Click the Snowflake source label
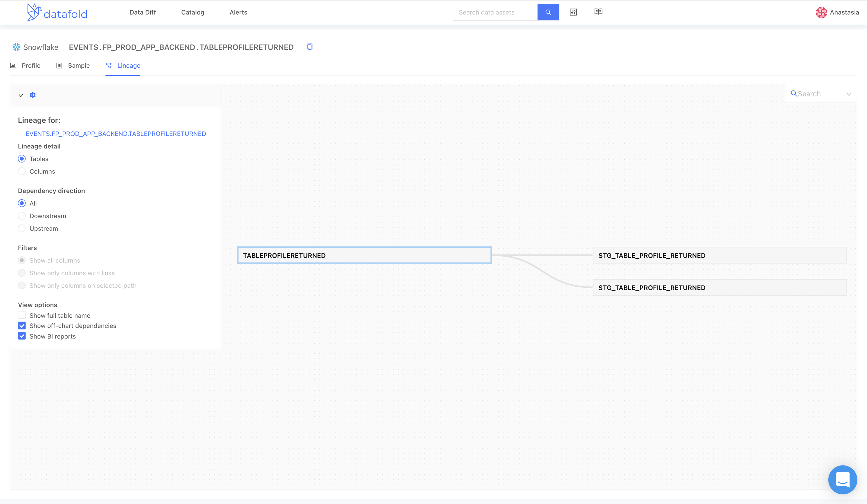The width and height of the screenshot is (867, 504). click(41, 47)
